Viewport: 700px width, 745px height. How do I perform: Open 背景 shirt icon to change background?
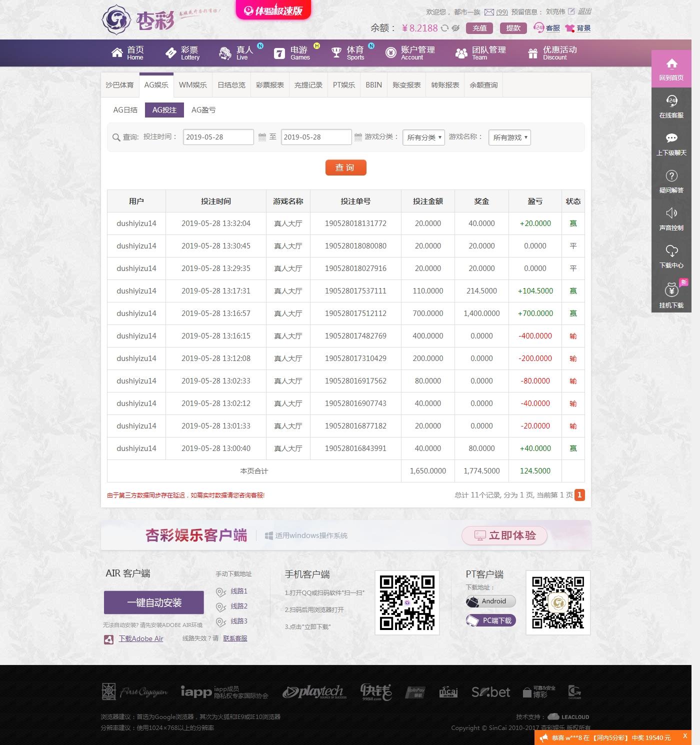[x=569, y=28]
